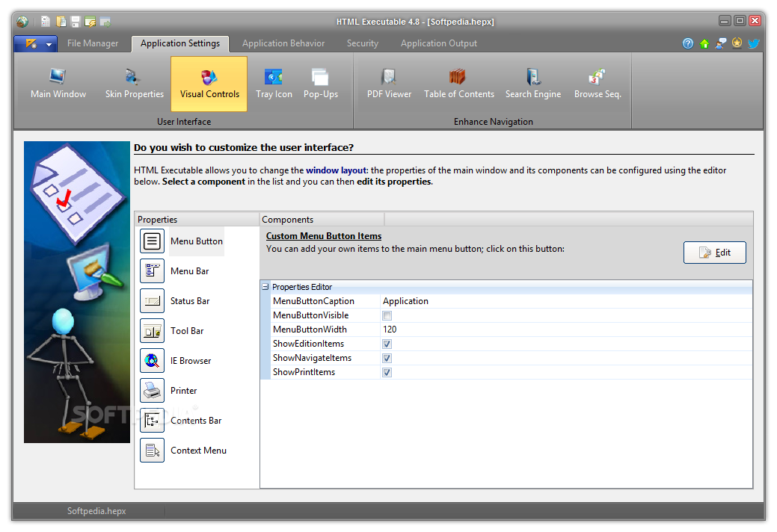Viewport: 777px width, 532px height.
Task: Open help via the question mark icon
Action: [688, 43]
